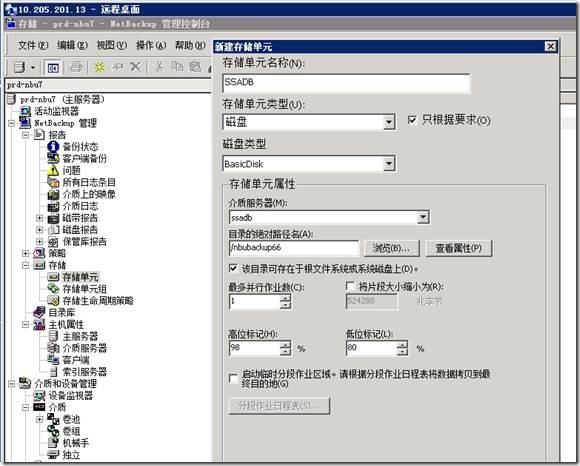Expand the 卷池 tree node
Screen dimensions: 580x466
click(x=39, y=419)
